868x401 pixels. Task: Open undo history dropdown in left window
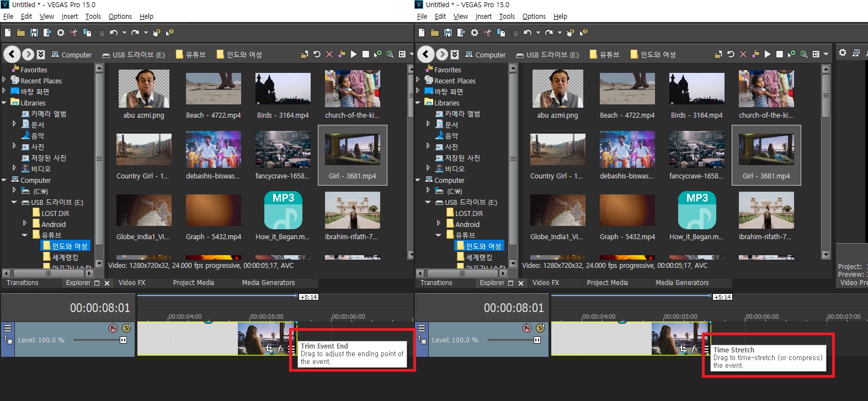(x=124, y=33)
